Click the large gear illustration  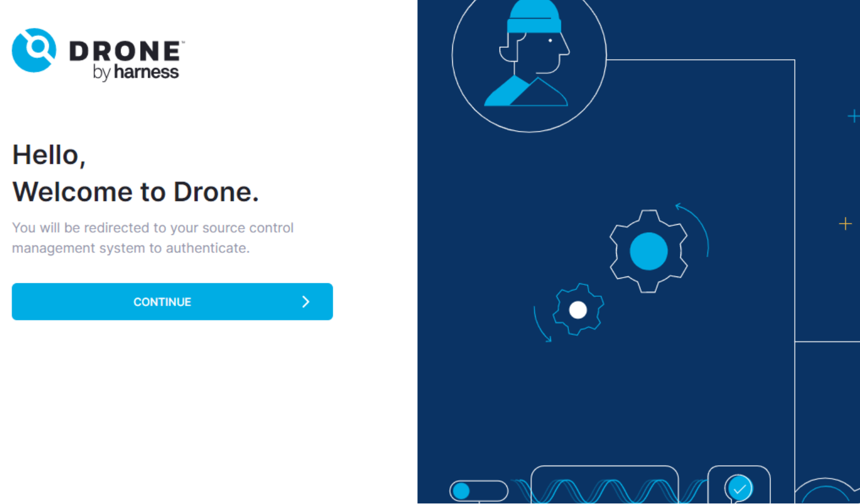click(x=648, y=251)
